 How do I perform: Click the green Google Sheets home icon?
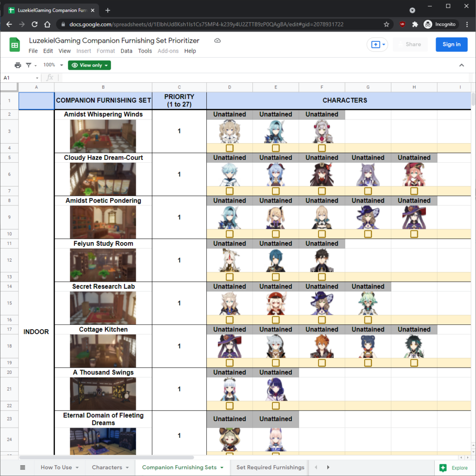tap(15, 45)
